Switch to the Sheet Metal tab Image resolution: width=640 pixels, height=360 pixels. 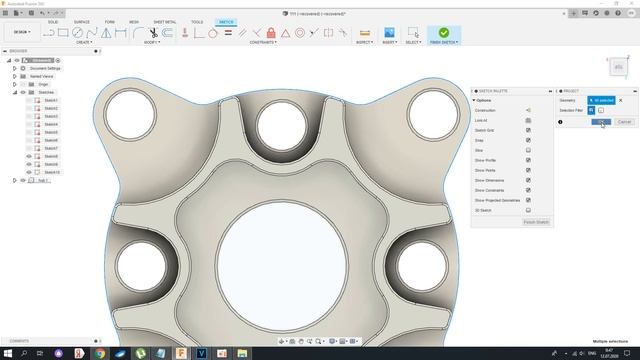coord(165,22)
